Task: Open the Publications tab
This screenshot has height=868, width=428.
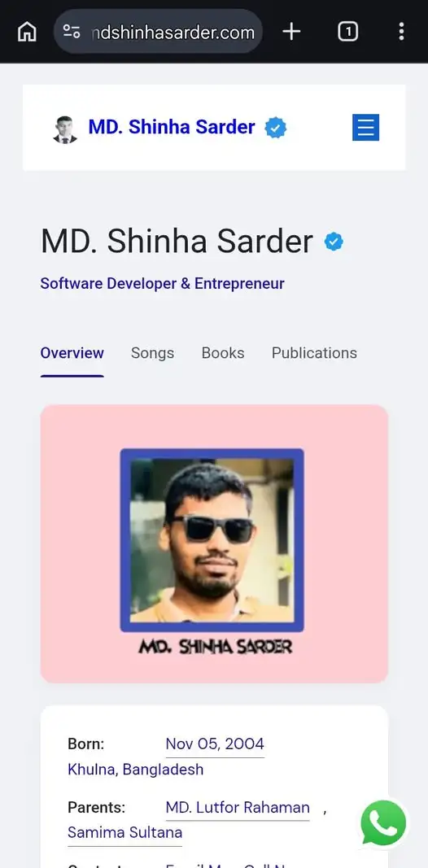Action: pyautogui.click(x=314, y=352)
